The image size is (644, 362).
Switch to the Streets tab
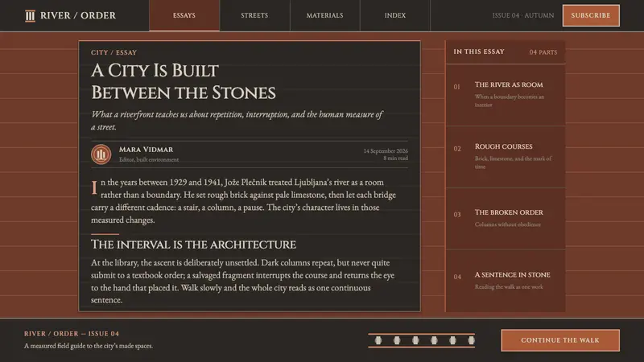[x=254, y=15]
